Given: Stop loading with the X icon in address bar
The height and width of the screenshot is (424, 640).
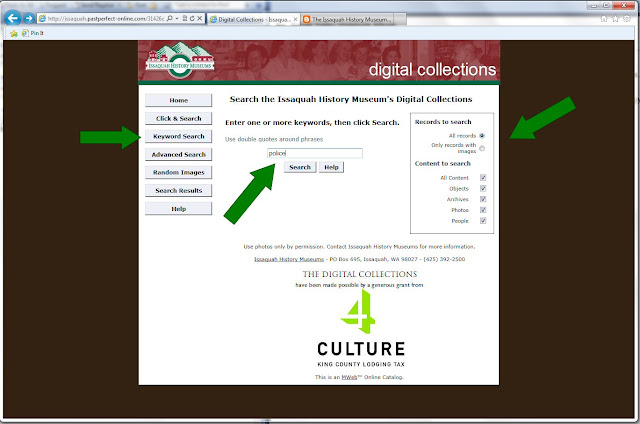Looking at the screenshot, I should [x=200, y=18].
